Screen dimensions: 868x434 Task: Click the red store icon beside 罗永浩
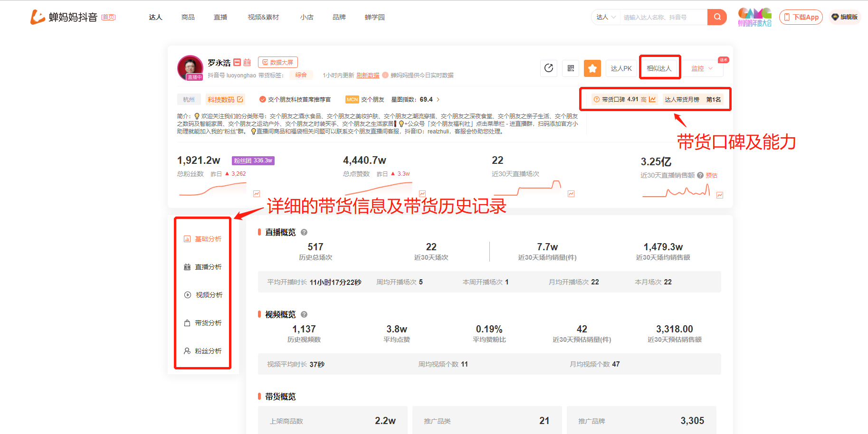(x=237, y=62)
